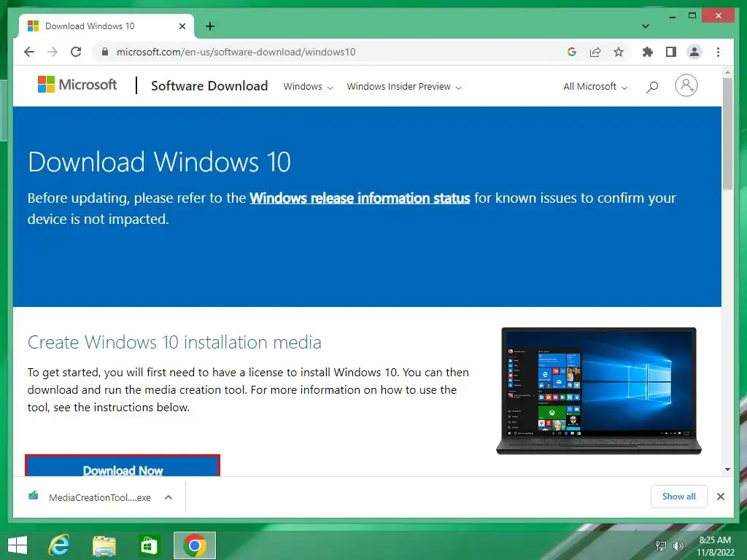Open the Windows Start button

point(18,545)
